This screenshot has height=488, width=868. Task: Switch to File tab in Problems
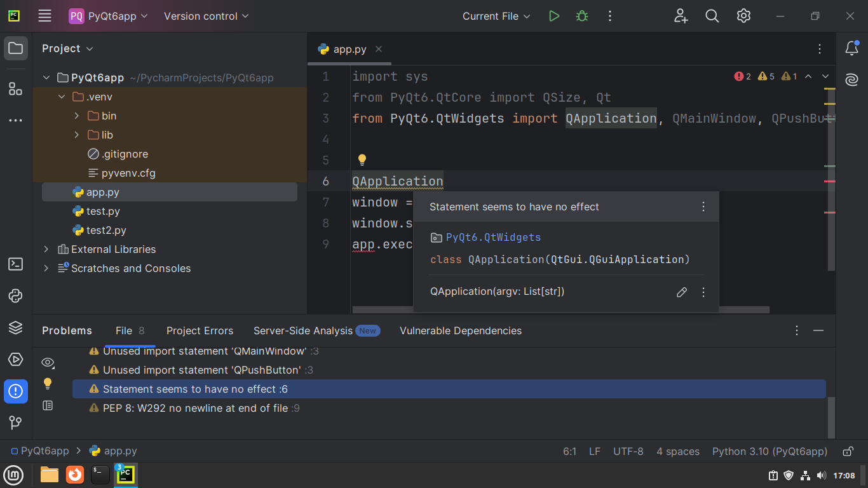(x=130, y=330)
